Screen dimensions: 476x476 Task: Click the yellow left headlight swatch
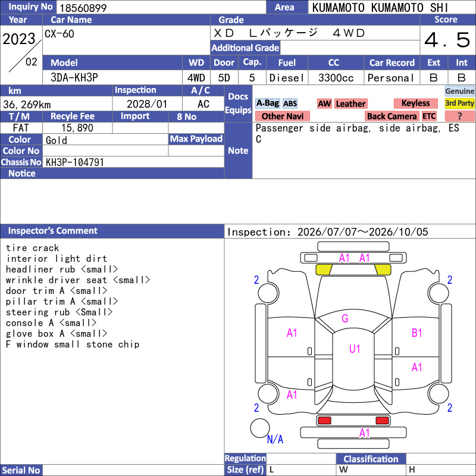[x=324, y=270]
